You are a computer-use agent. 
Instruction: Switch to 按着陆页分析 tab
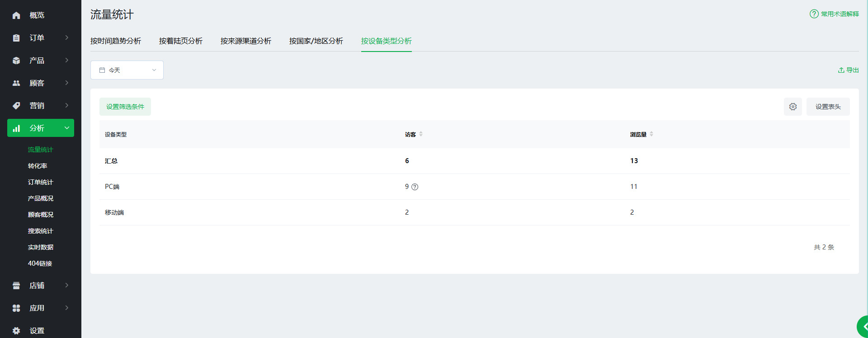pos(181,41)
